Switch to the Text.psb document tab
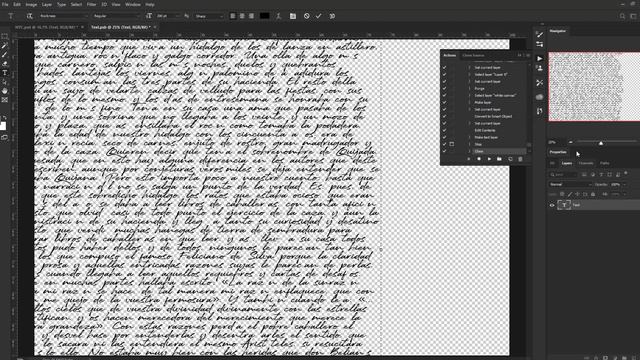 point(120,27)
